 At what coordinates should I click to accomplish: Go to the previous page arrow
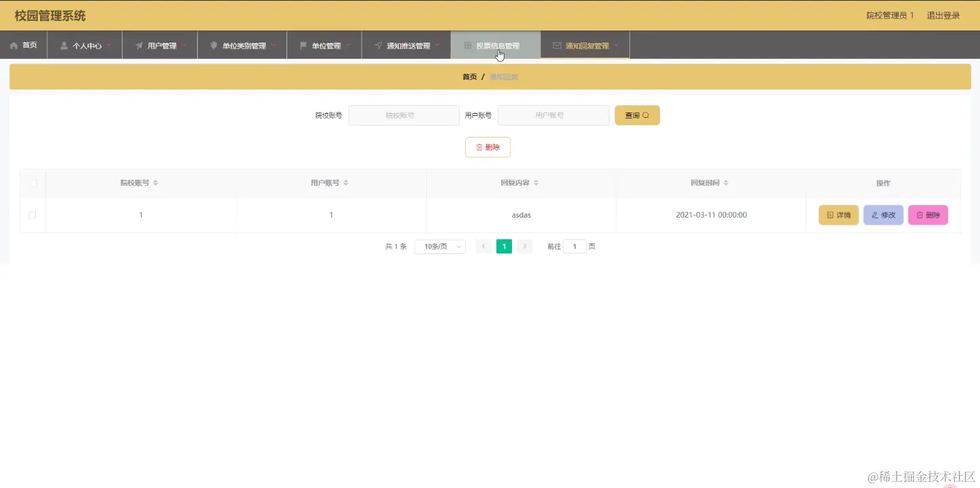(x=484, y=247)
